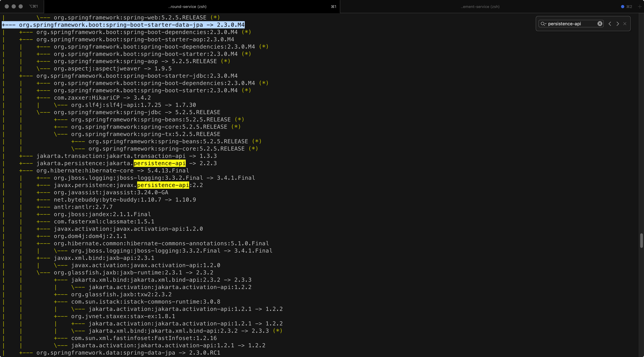Click org.aspectj:aspectjweaver -> 1.9.5 line
This screenshot has width=644, height=357.
pyautogui.click(x=113, y=69)
